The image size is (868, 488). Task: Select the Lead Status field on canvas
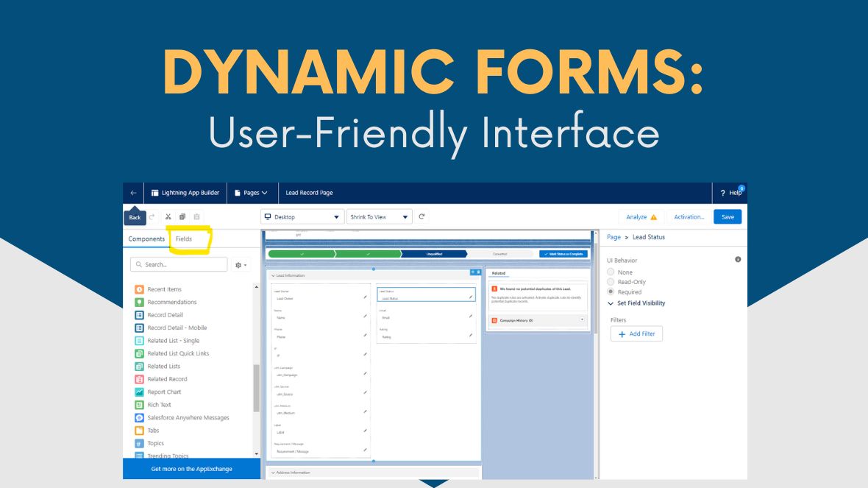(426, 294)
